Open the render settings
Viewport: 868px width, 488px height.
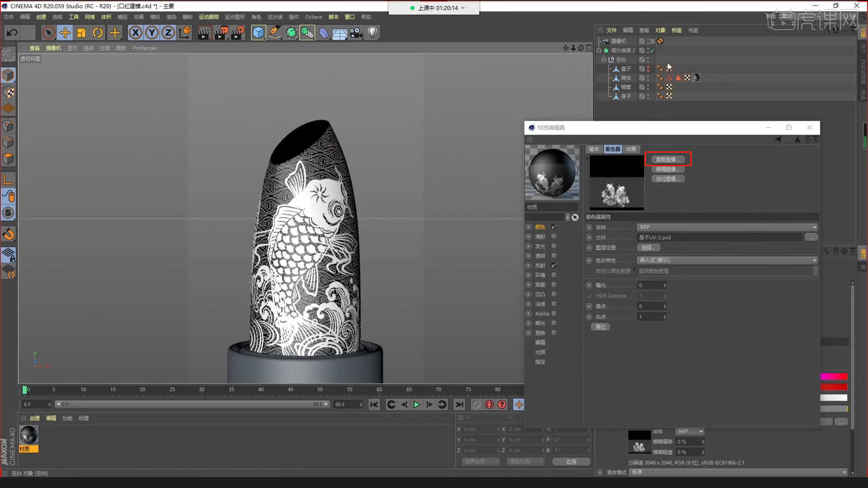[x=238, y=33]
